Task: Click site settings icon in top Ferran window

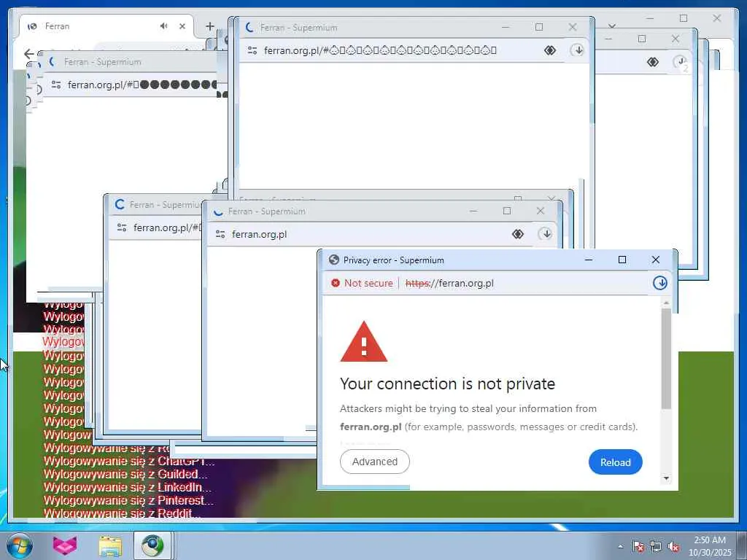Action: pyautogui.click(x=252, y=50)
